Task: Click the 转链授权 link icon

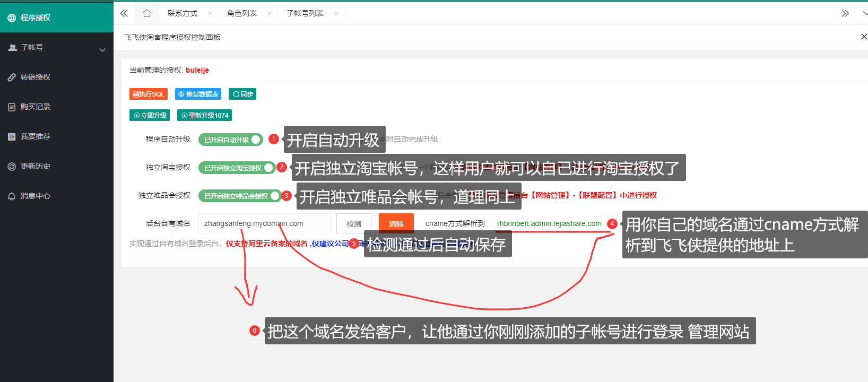Action: [12, 77]
